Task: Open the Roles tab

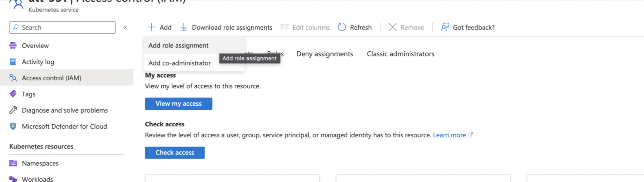Action: click(275, 54)
